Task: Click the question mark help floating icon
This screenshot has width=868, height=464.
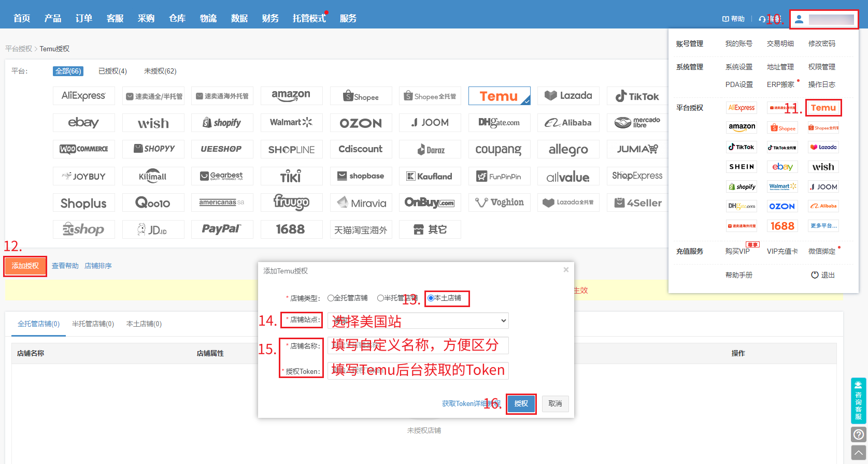Action: [x=858, y=434]
